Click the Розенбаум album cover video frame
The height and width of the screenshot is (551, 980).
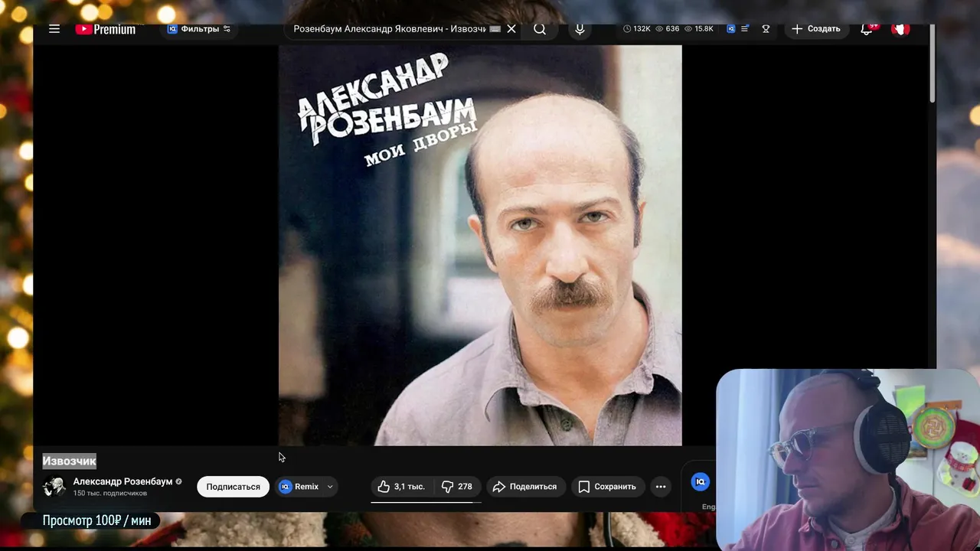(480, 245)
